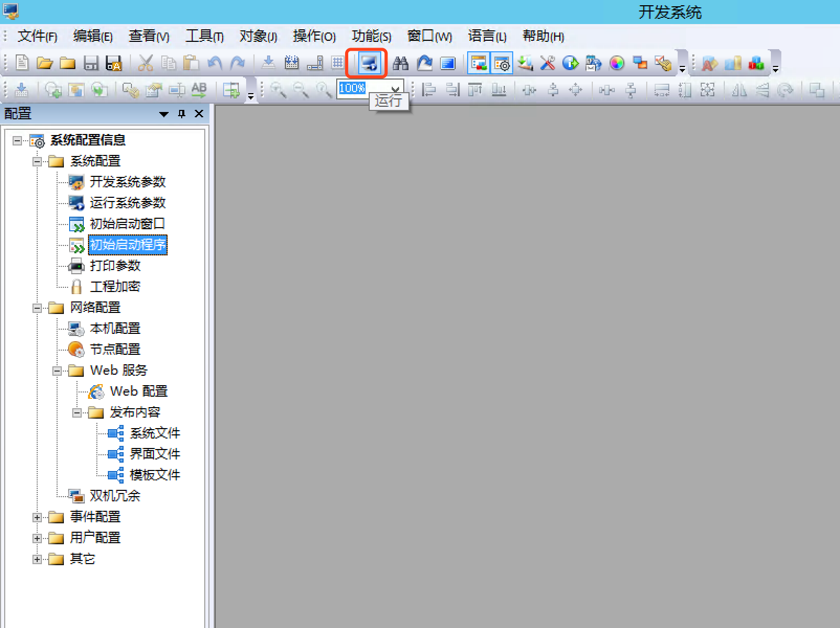
Task: Open the color wheel palette icon
Action: [617, 63]
